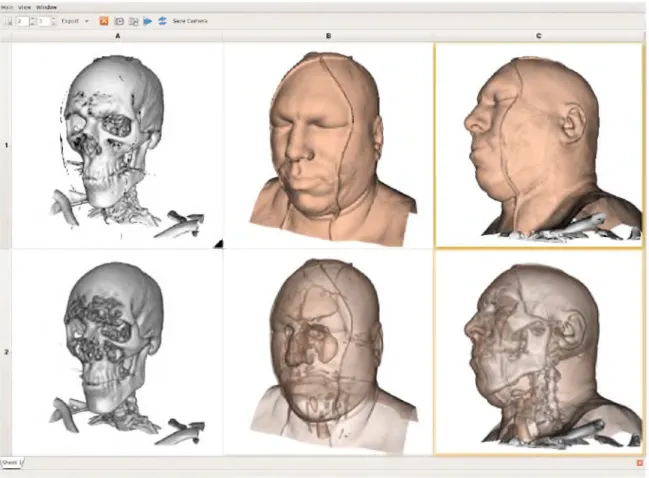The image size is (649, 478).
Task: Click the camera snapshot toolbar icon
Action: coord(119,21)
